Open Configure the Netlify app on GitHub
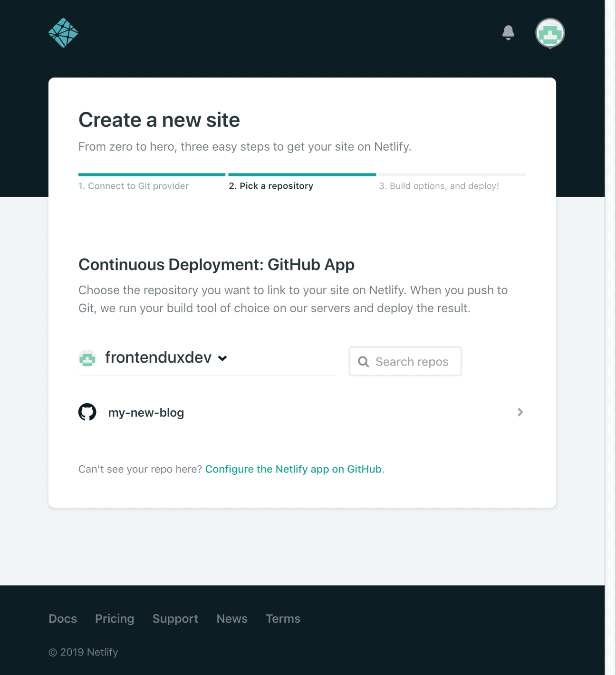The image size is (616, 675). [294, 469]
